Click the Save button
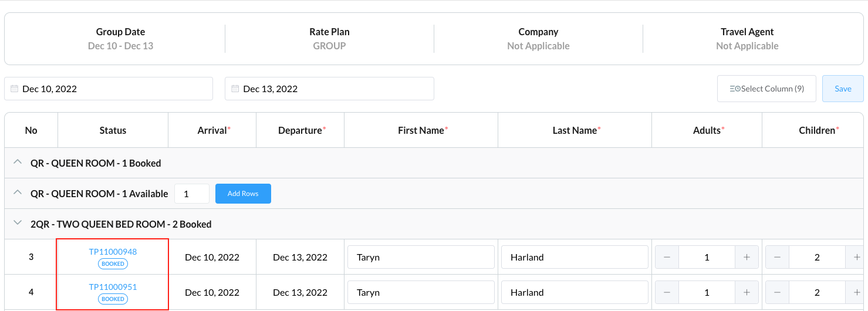This screenshot has width=868, height=311. (x=843, y=89)
